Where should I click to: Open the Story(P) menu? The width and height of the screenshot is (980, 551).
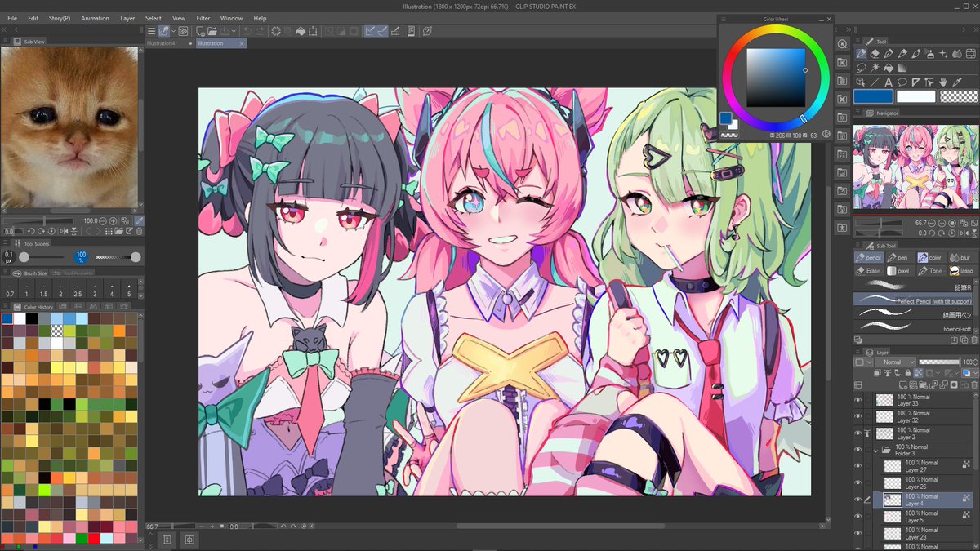pyautogui.click(x=59, y=17)
